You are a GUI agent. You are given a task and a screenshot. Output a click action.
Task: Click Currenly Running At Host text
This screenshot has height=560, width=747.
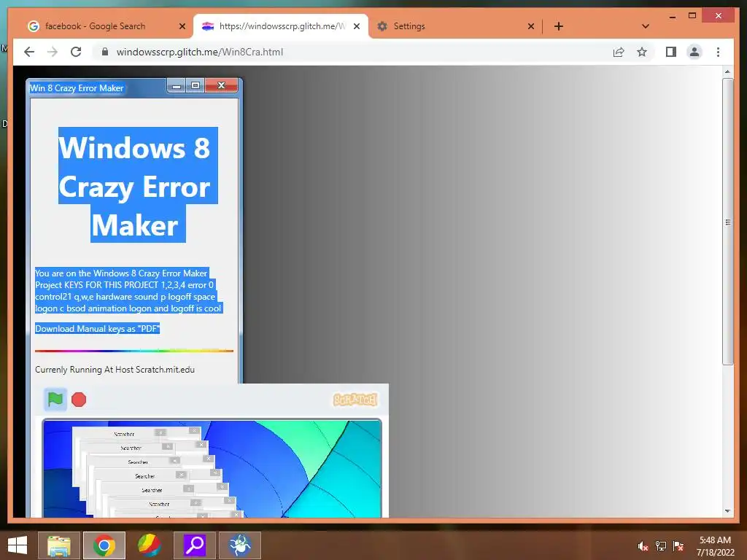[115, 370]
